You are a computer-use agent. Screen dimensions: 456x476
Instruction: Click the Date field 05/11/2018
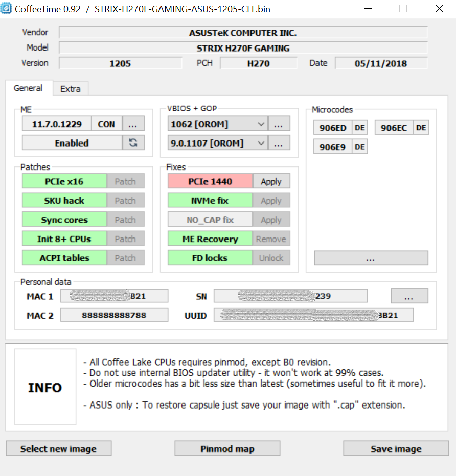coord(381,63)
